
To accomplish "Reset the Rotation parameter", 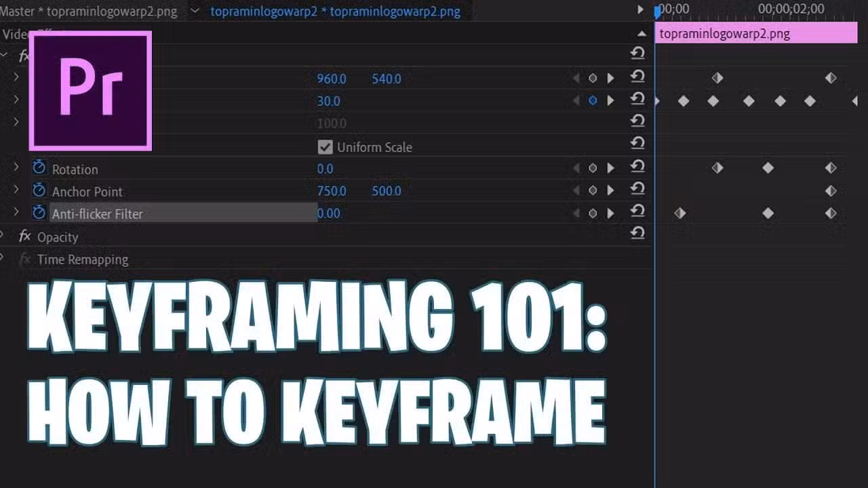I will (x=637, y=166).
